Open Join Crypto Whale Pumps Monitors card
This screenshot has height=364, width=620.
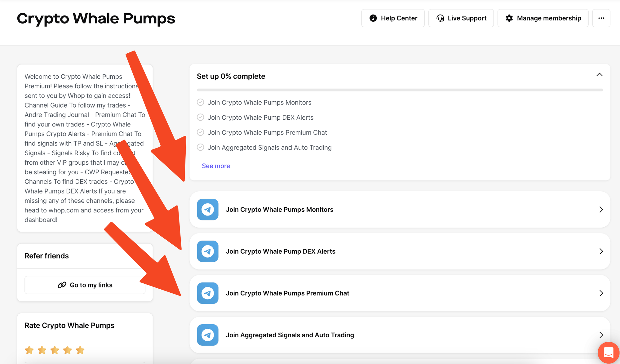pos(400,210)
